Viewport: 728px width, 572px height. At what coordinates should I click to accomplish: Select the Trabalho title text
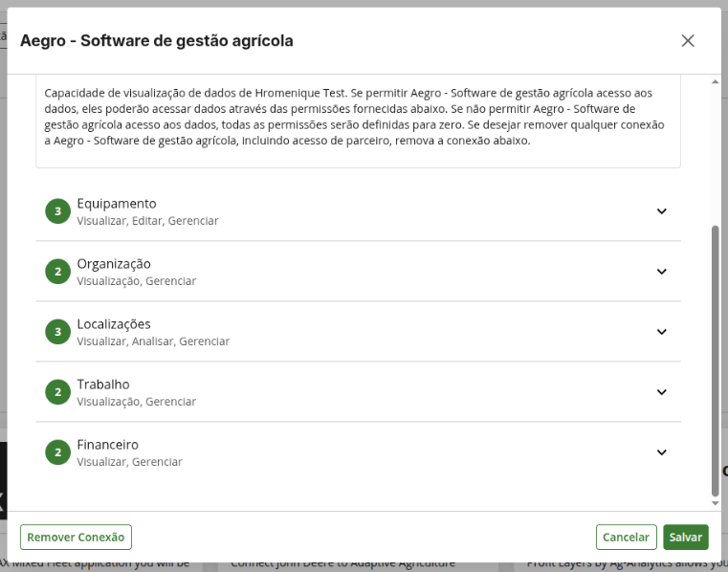point(103,385)
